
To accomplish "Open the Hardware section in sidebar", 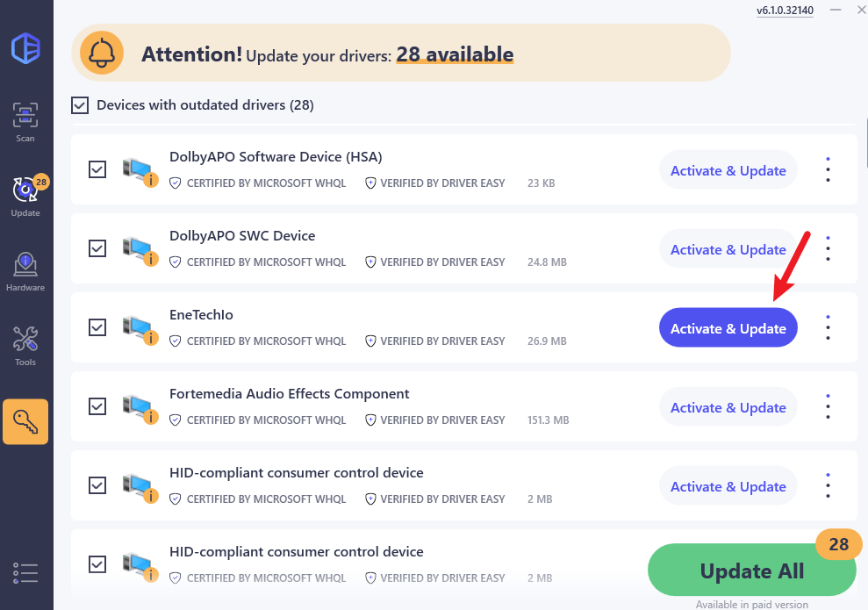I will pyautogui.click(x=25, y=271).
